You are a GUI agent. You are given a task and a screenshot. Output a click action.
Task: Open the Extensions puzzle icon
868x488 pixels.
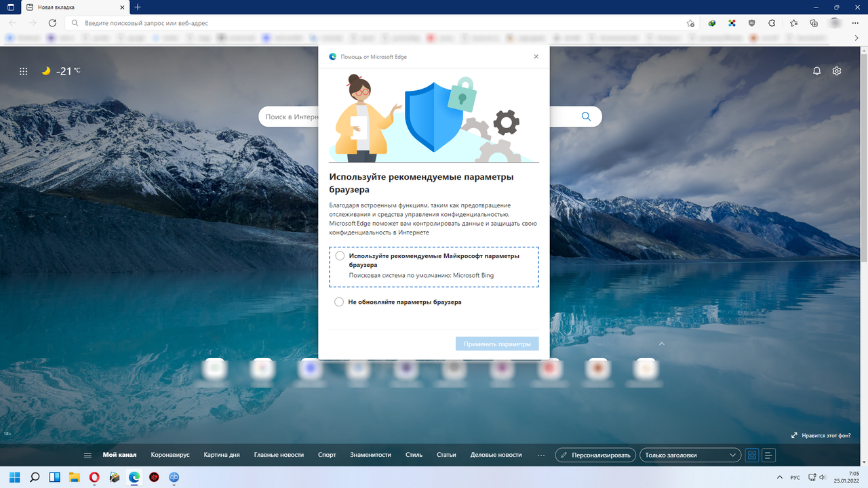772,23
